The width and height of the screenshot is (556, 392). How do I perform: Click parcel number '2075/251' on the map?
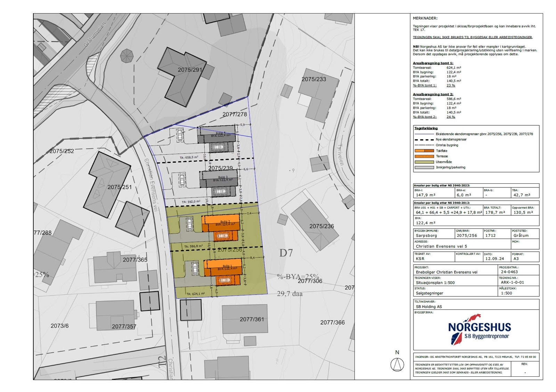tap(120, 187)
